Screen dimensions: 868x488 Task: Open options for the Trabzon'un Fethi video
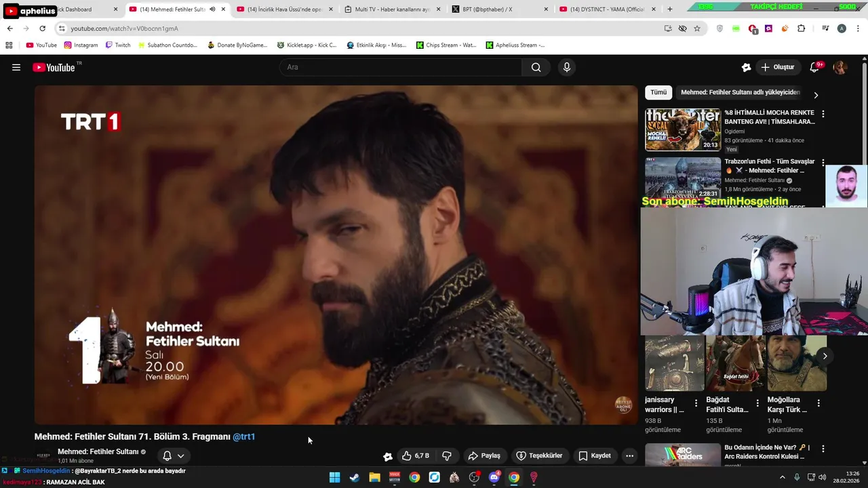823,163
